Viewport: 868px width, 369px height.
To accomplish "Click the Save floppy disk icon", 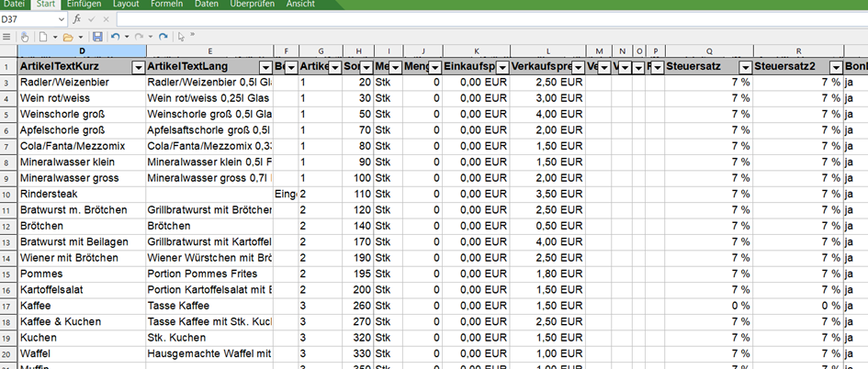I will point(97,37).
